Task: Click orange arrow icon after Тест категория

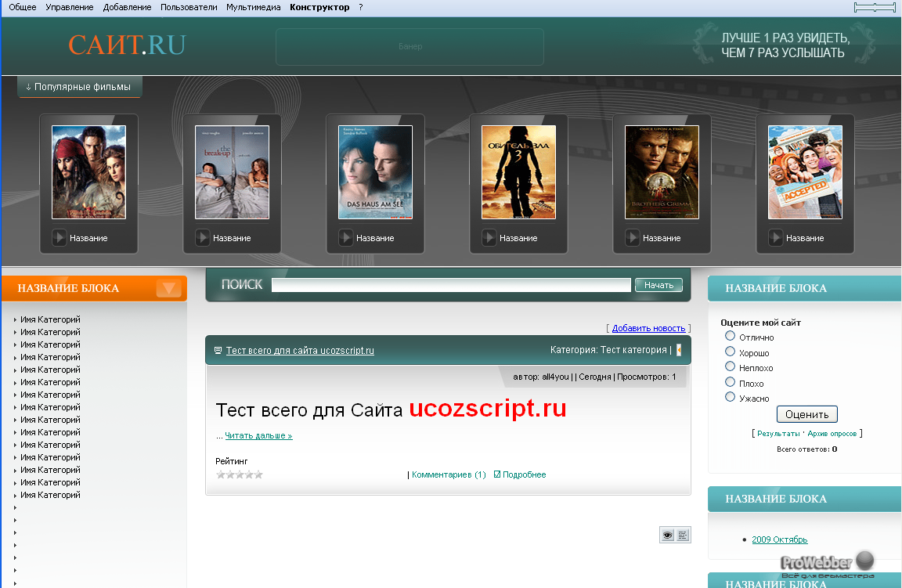Action: (x=679, y=350)
